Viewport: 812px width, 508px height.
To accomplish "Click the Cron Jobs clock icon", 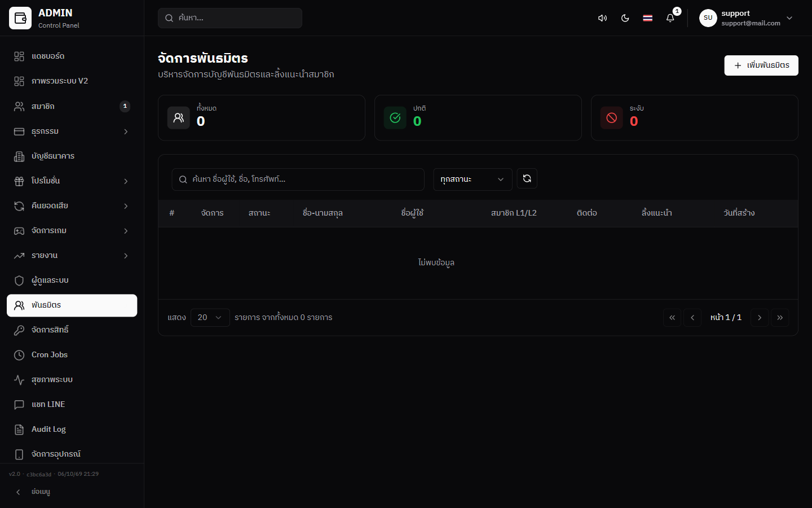I will (19, 355).
